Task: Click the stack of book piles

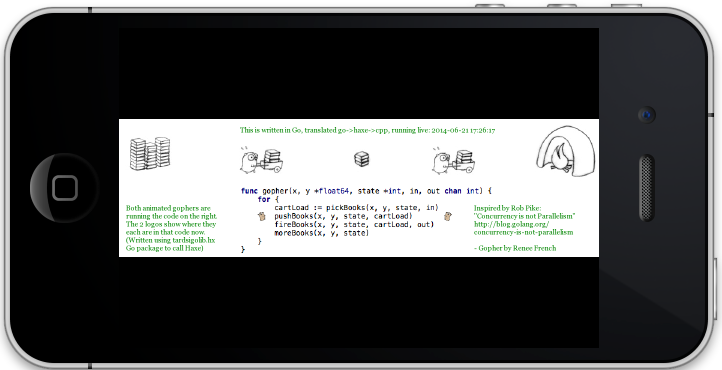Action: pyautogui.click(x=150, y=153)
